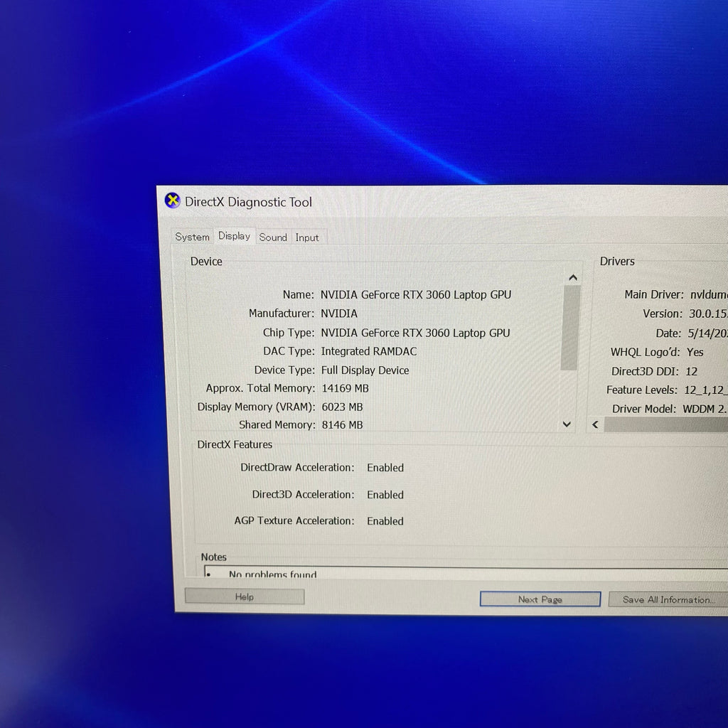Viewport: 728px width, 728px height.
Task: Click Device list scroll down arrow
Action: 567,424
